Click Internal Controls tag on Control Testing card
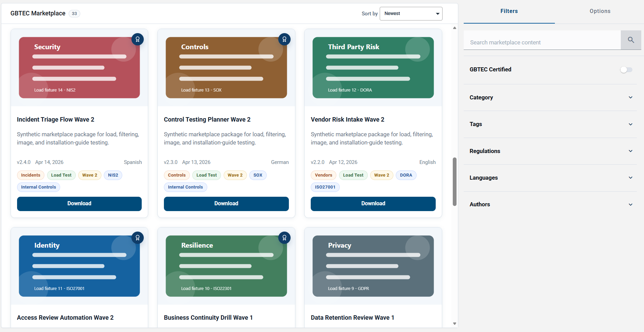The height and width of the screenshot is (332, 644). coord(185,187)
